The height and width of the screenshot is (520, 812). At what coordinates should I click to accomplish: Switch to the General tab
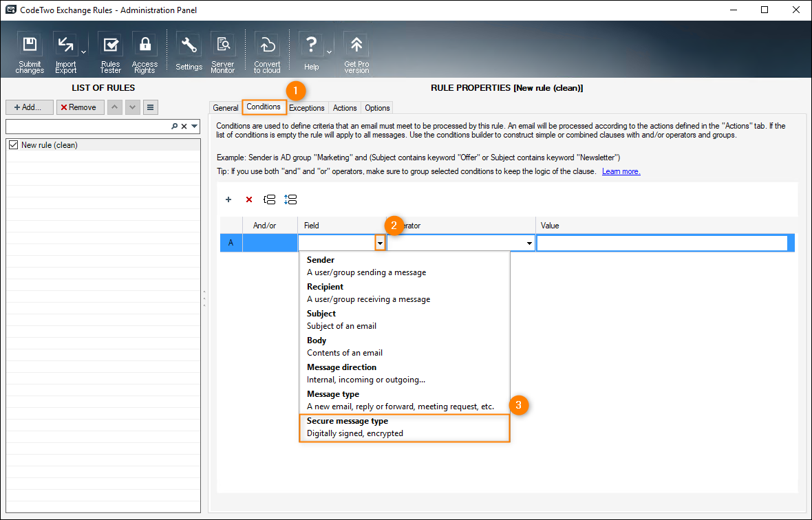[x=226, y=107]
